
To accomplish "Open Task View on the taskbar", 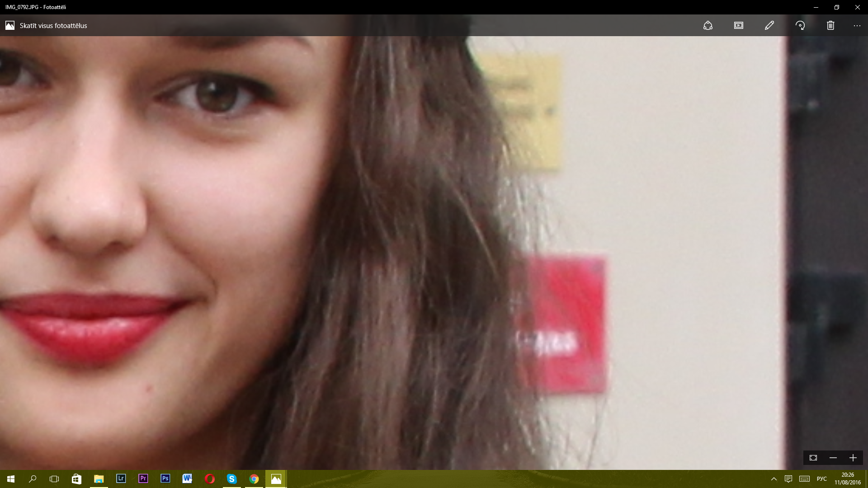I will tap(54, 479).
